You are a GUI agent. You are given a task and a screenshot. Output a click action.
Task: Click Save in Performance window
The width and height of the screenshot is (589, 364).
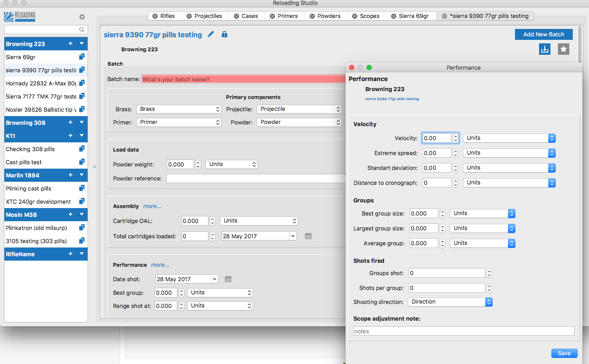(x=564, y=353)
